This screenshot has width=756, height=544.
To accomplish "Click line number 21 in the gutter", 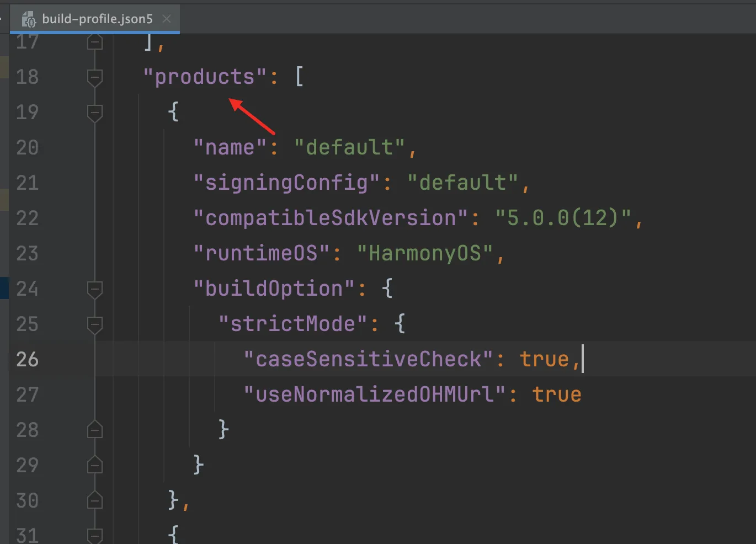I will pos(27,183).
